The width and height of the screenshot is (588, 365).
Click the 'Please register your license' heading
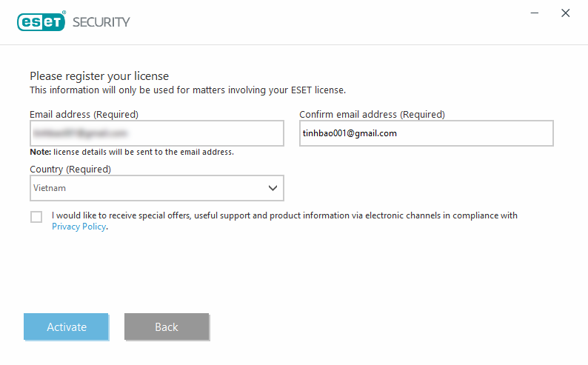99,76
